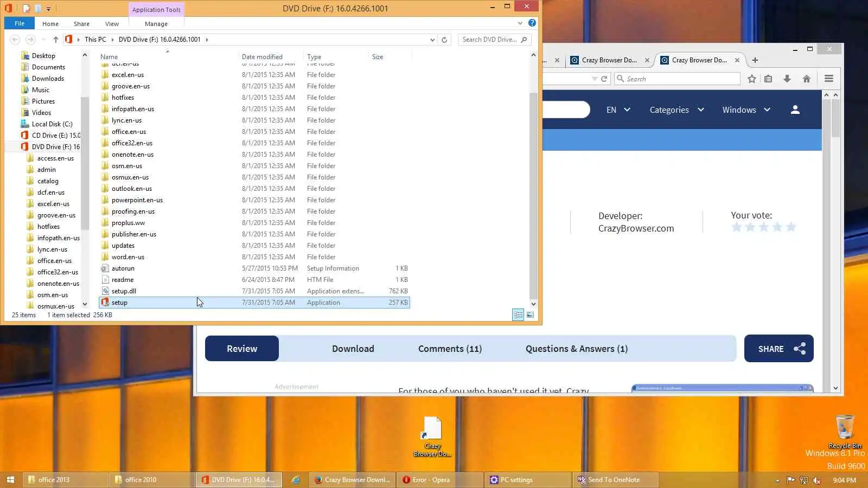Click the navigation pane scroll-down arrow
Image resolution: width=868 pixels, height=488 pixels.
pyautogui.click(x=85, y=304)
